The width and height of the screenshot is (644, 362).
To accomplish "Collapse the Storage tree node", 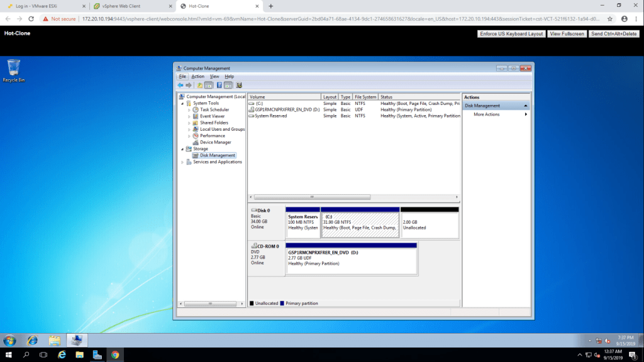I will (x=182, y=149).
